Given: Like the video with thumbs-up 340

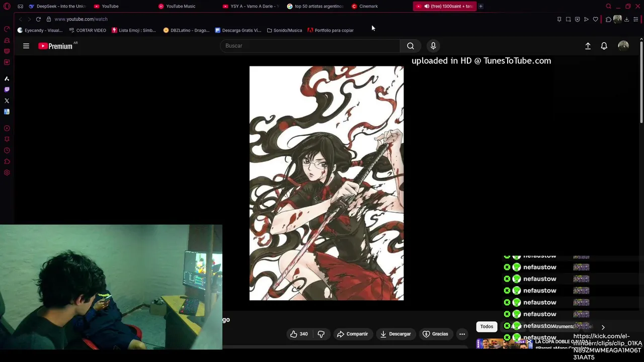Looking at the screenshot, I should [x=299, y=334].
